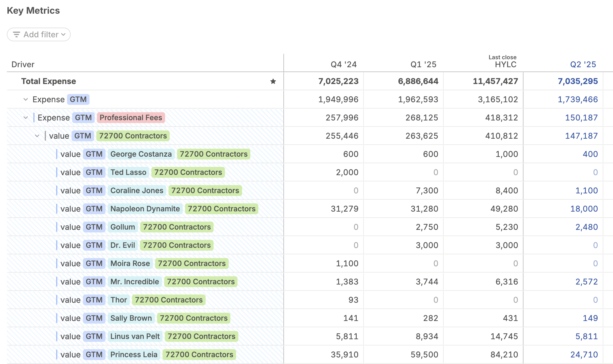Click the Ted Lasso Q4 '24 cell 2,000
Viewport: 613px width, 364px height.
tap(347, 172)
